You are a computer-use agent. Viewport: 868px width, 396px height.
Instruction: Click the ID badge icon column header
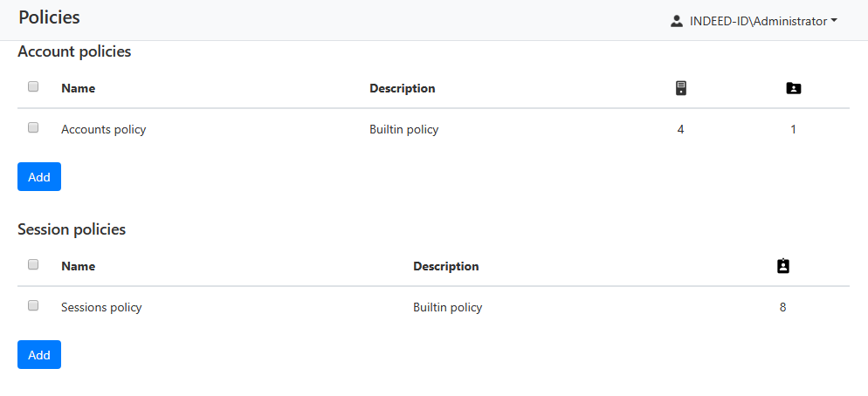[782, 266]
